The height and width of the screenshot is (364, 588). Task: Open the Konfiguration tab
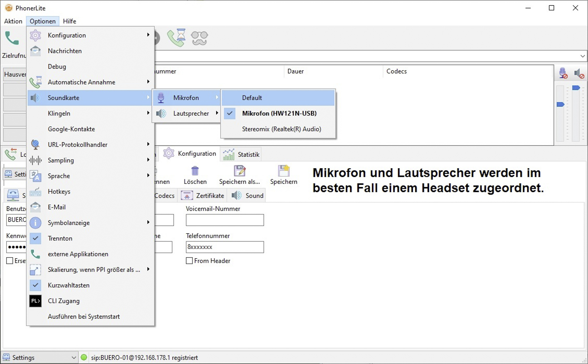190,154
